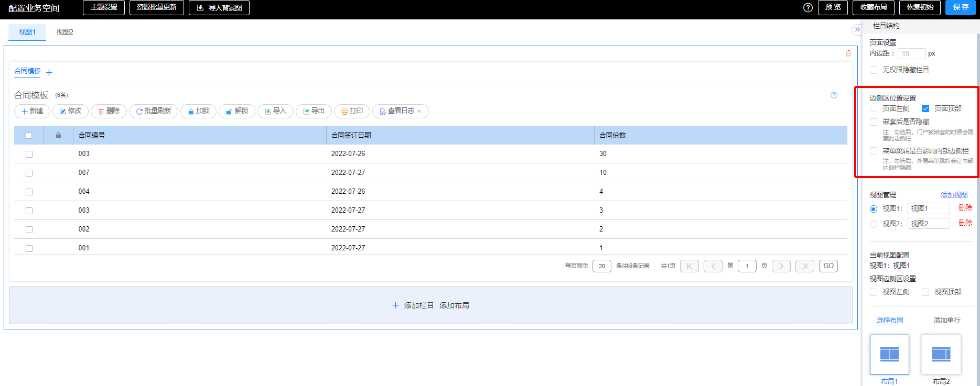The height and width of the screenshot is (386, 980).
Task: Click the 打印 print button
Action: [x=352, y=111]
